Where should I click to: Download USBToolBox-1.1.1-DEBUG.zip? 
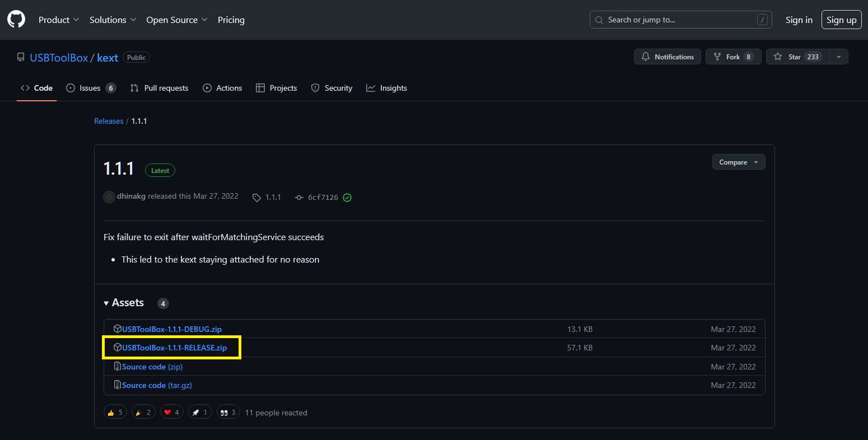[172, 329]
